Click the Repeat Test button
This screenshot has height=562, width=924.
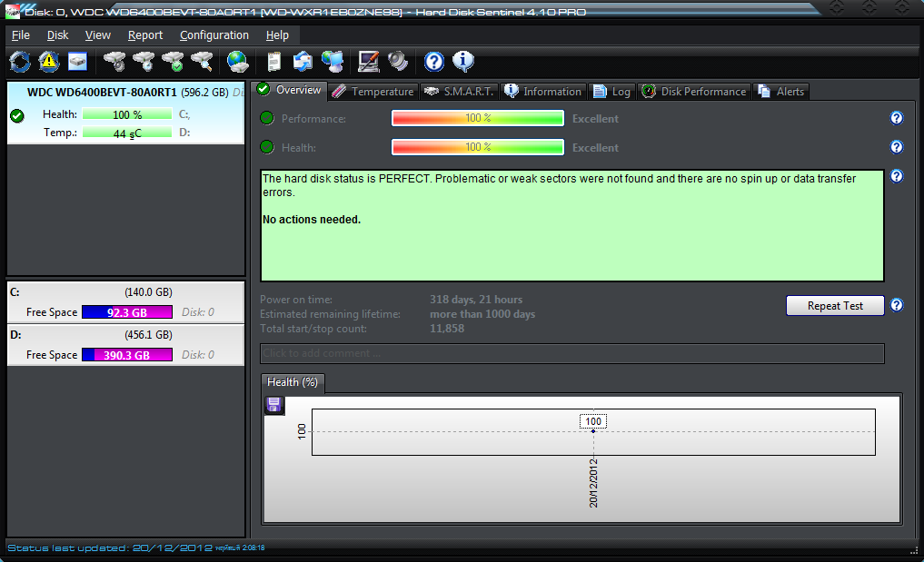coord(835,306)
